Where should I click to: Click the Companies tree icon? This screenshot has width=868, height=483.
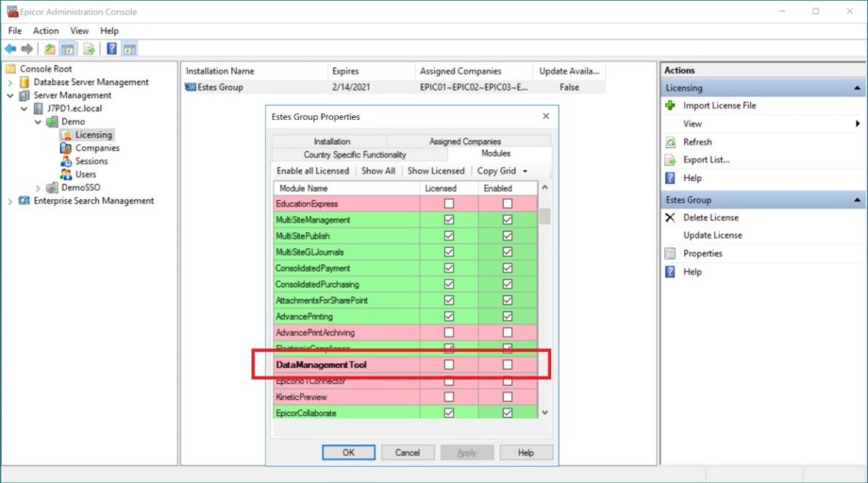point(66,148)
